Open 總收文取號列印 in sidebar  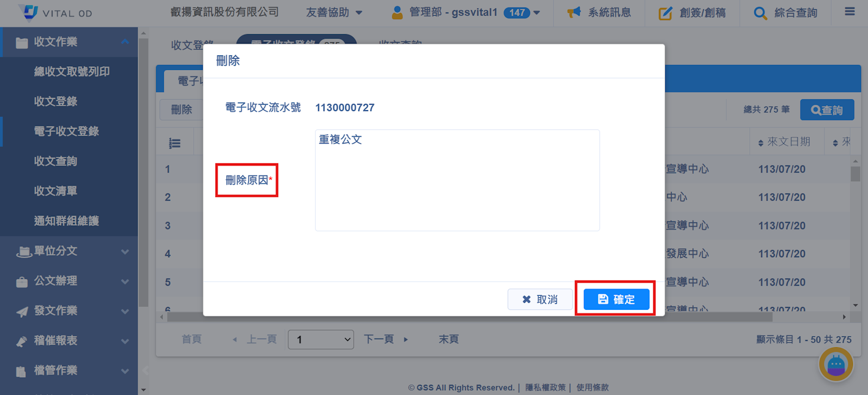click(x=72, y=72)
